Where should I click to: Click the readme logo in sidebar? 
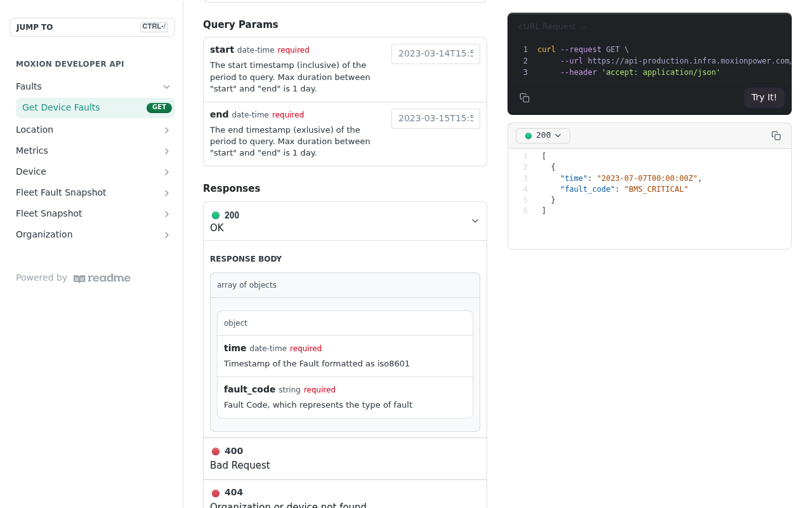click(x=102, y=278)
